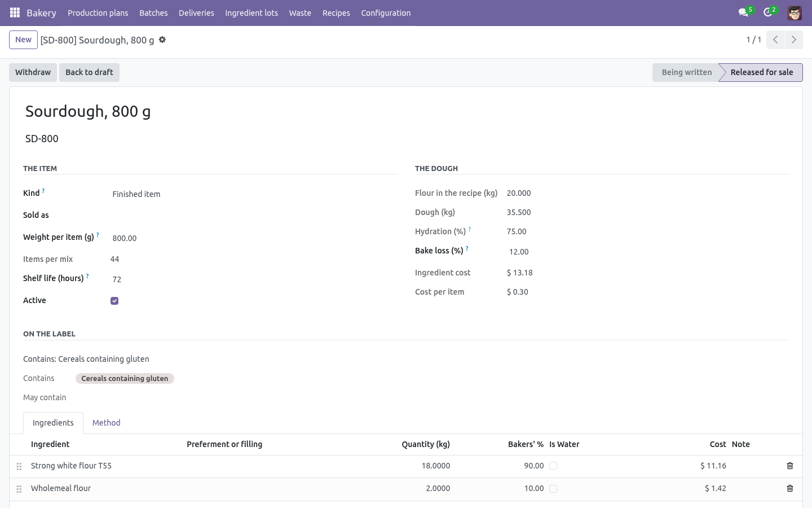The height and width of the screenshot is (508, 812).
Task: Open the Ingredient lots menu
Action: click(251, 12)
